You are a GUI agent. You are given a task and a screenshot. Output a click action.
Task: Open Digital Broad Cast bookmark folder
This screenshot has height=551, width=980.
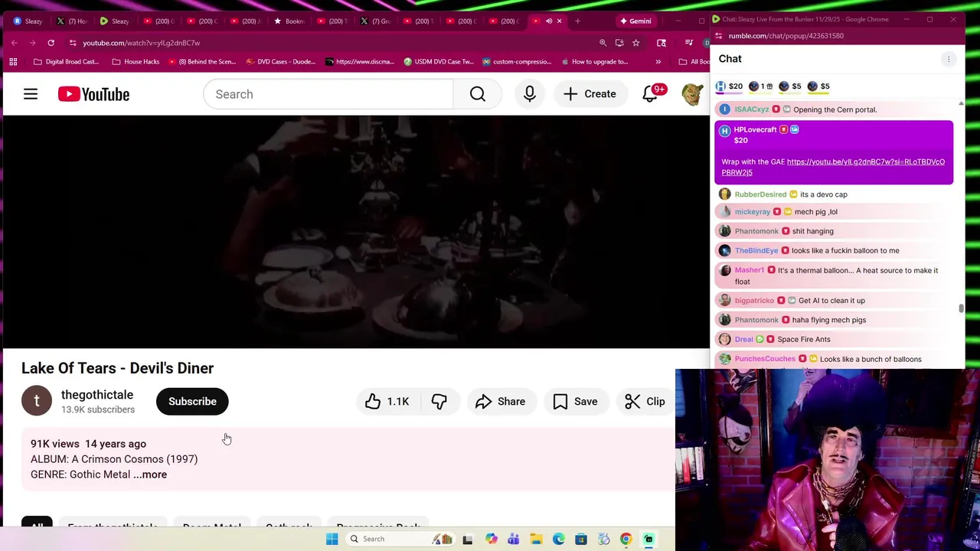click(67, 62)
